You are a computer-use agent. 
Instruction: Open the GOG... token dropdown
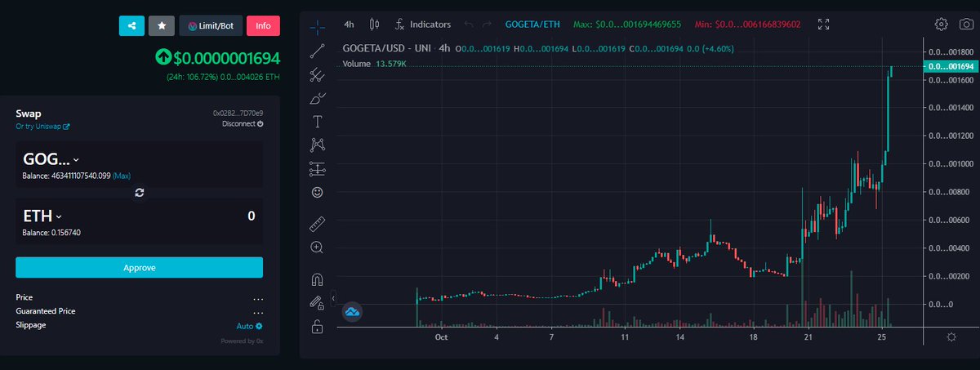click(x=51, y=159)
